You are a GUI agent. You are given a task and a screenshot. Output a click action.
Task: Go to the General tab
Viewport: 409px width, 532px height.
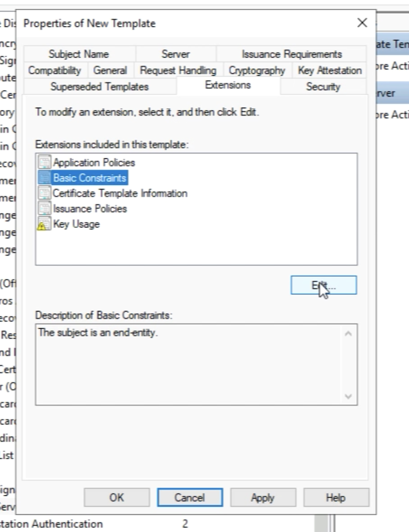pos(110,71)
